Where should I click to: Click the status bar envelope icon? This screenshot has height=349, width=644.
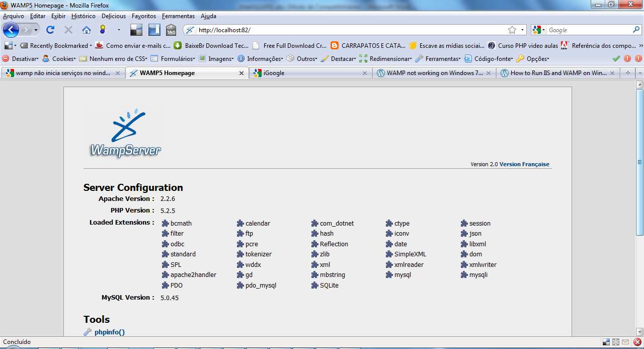626,342
